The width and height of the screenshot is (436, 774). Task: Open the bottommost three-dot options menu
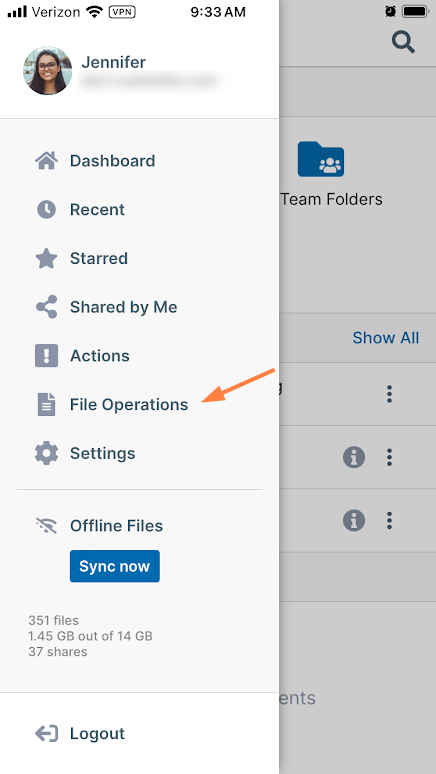[x=390, y=521]
